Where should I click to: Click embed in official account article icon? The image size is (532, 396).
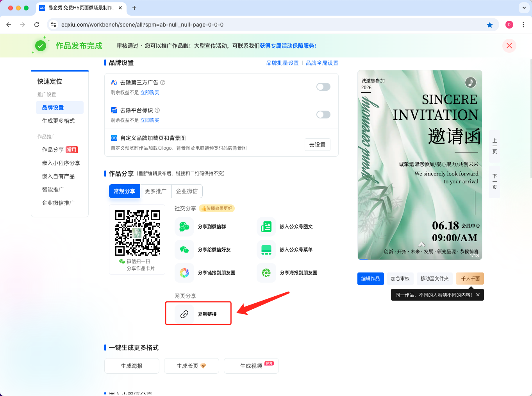click(x=266, y=227)
